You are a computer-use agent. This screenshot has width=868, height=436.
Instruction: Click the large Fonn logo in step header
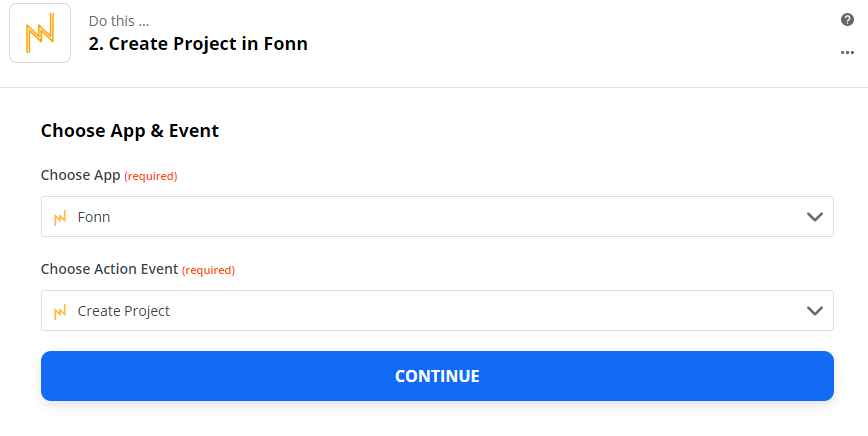click(x=40, y=33)
